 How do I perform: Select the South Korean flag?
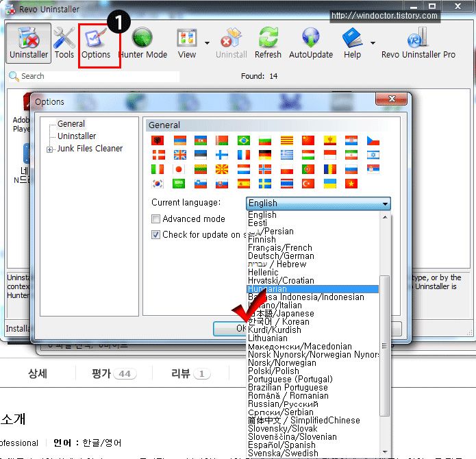[x=158, y=184]
